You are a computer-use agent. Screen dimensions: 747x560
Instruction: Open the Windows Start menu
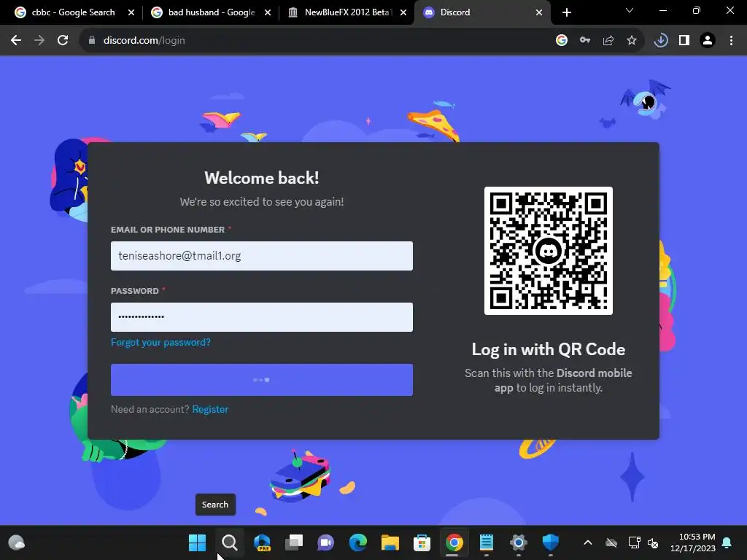(x=197, y=542)
